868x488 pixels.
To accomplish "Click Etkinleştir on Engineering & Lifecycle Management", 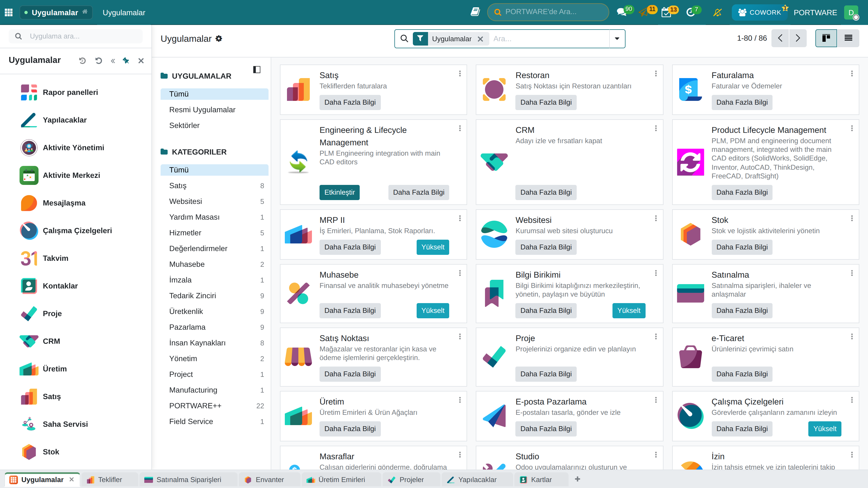I will 339,192.
